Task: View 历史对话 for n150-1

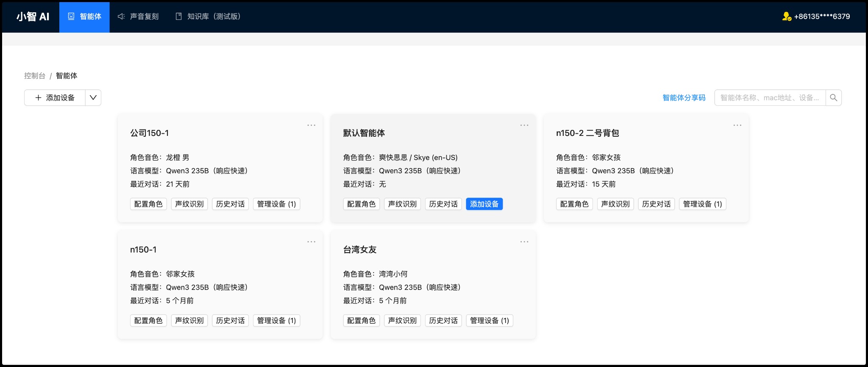Action: click(230, 320)
